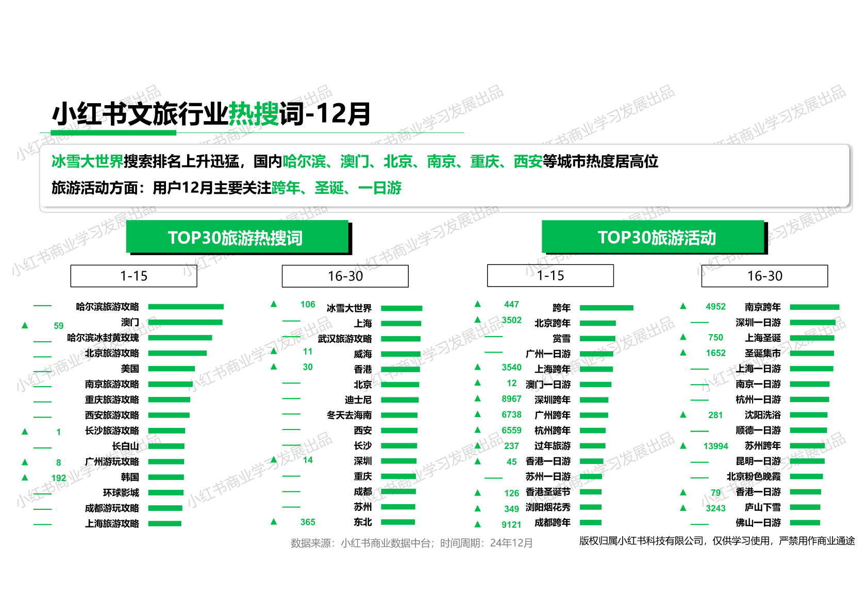The width and height of the screenshot is (868, 614).
Task: Click the 16-30 box under 旅游活动
Action: click(x=764, y=276)
